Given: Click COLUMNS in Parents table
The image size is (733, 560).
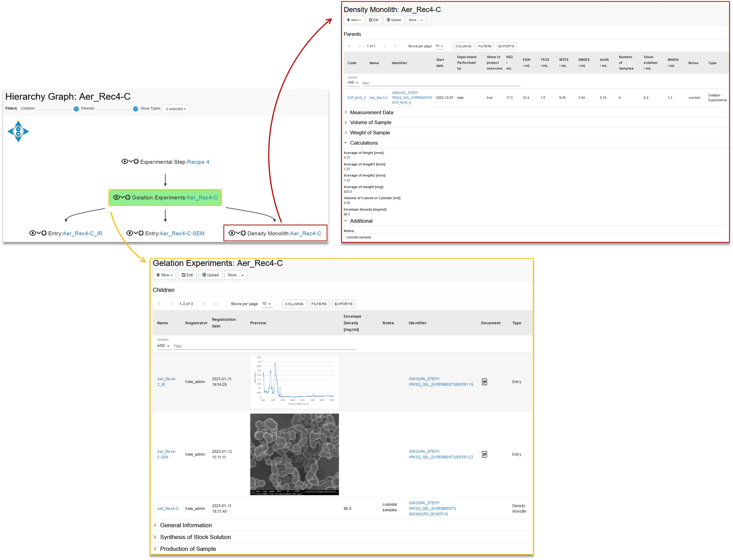Looking at the screenshot, I should [x=463, y=46].
